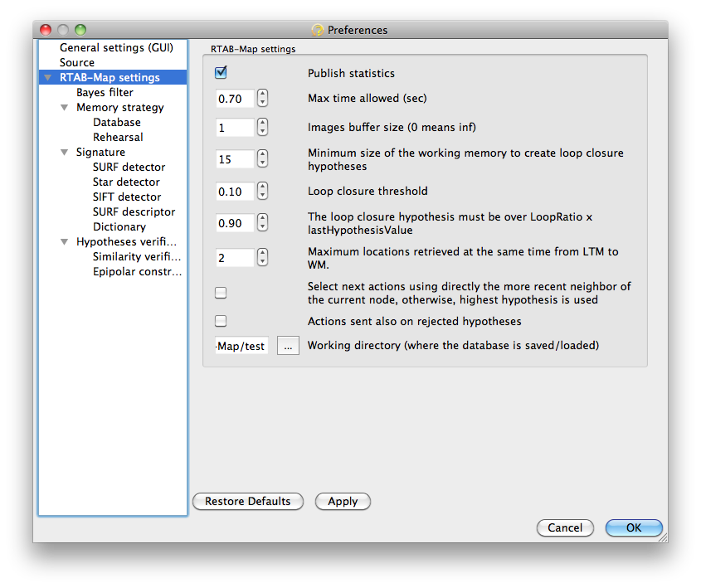Collapse the Hypotheses verification triangle
The image size is (701, 588).
point(65,241)
